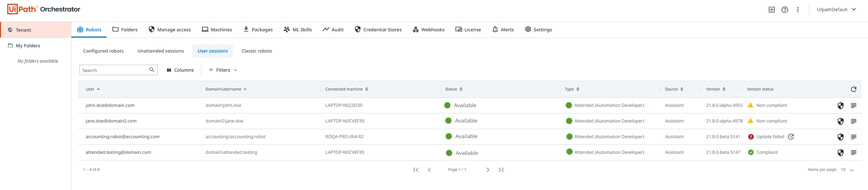Image resolution: width=868 pixels, height=190 pixels.
Task: Sort by Connected machine column
Action: [346, 89]
